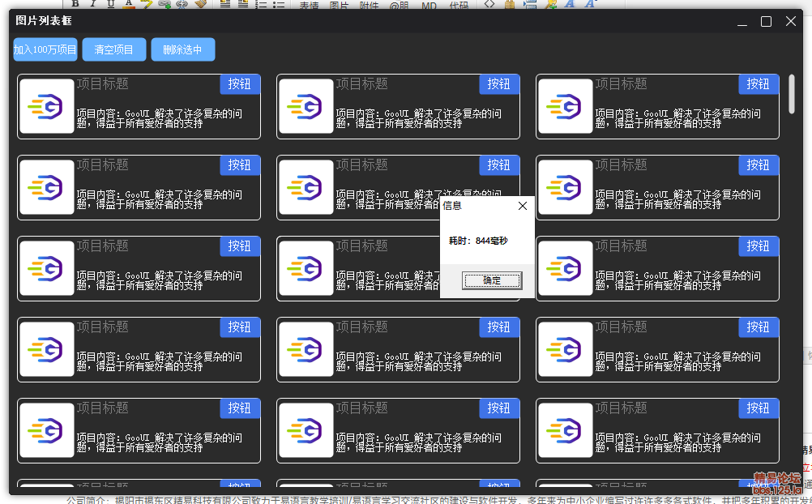
Task: Select 项目标题 title in third-row middle card
Action: click(x=362, y=246)
